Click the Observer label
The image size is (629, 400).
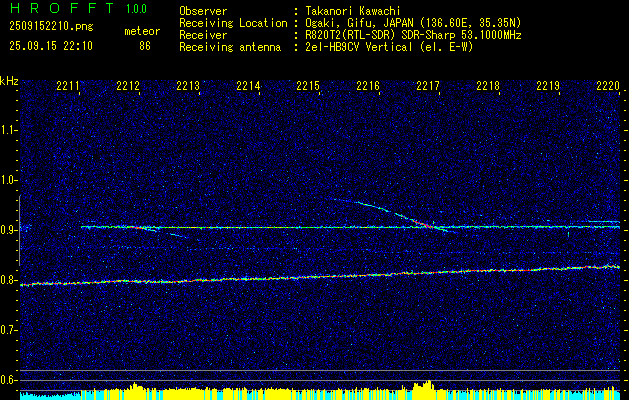pos(203,11)
